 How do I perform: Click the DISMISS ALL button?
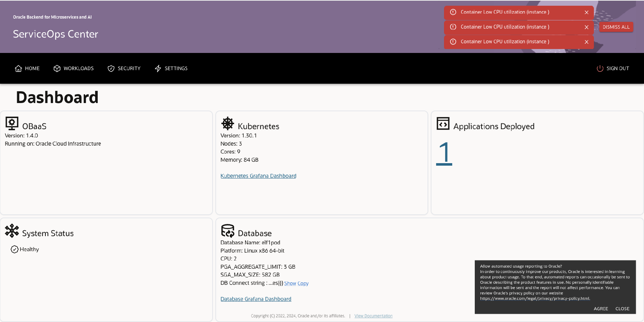pyautogui.click(x=616, y=27)
